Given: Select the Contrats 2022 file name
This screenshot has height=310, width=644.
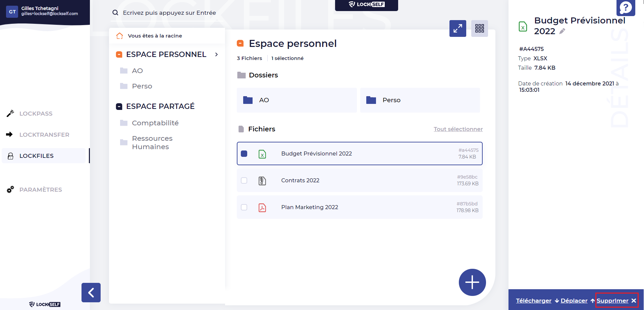Looking at the screenshot, I should [300, 180].
